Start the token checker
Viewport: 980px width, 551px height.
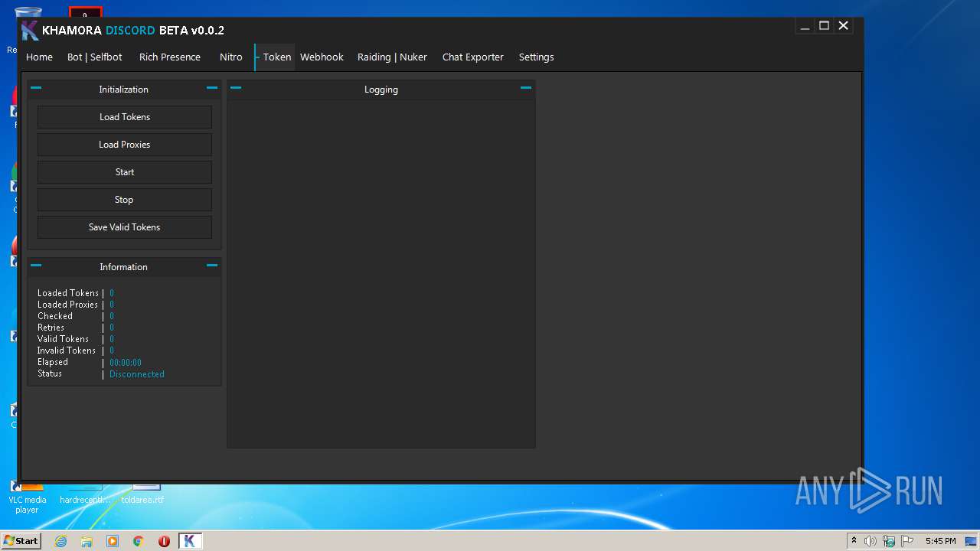[125, 172]
